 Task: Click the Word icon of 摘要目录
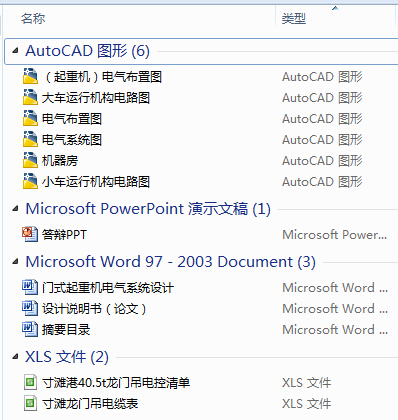coord(30,329)
